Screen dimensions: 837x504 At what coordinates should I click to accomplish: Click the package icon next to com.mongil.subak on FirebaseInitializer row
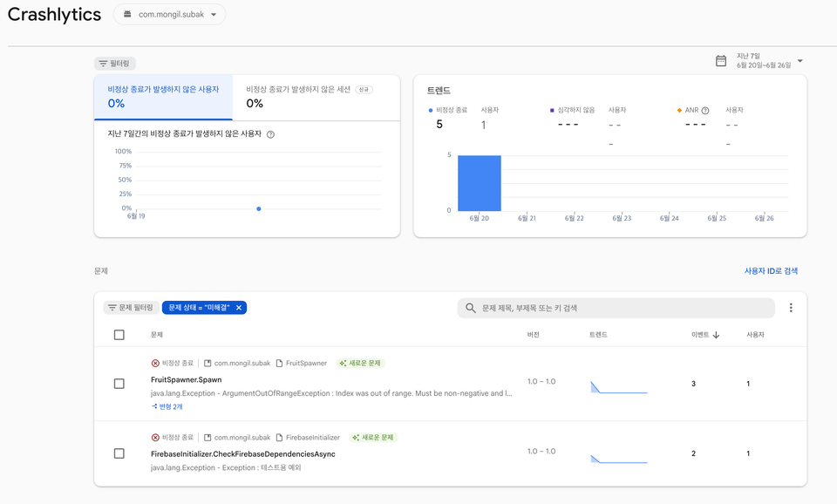pyautogui.click(x=208, y=437)
